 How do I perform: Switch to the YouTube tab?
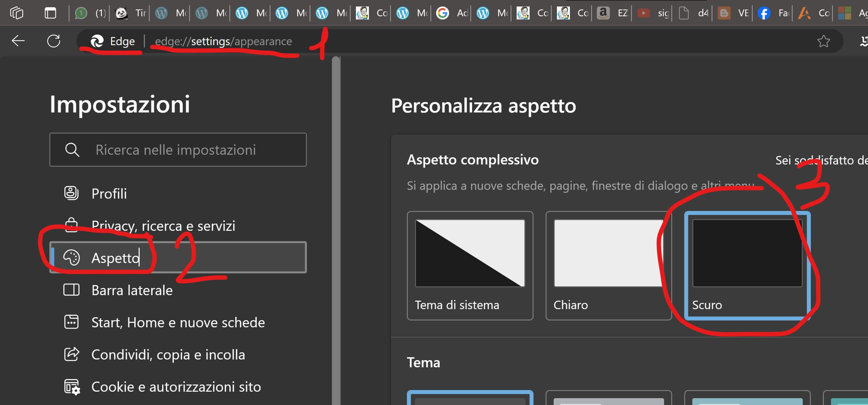[652, 13]
